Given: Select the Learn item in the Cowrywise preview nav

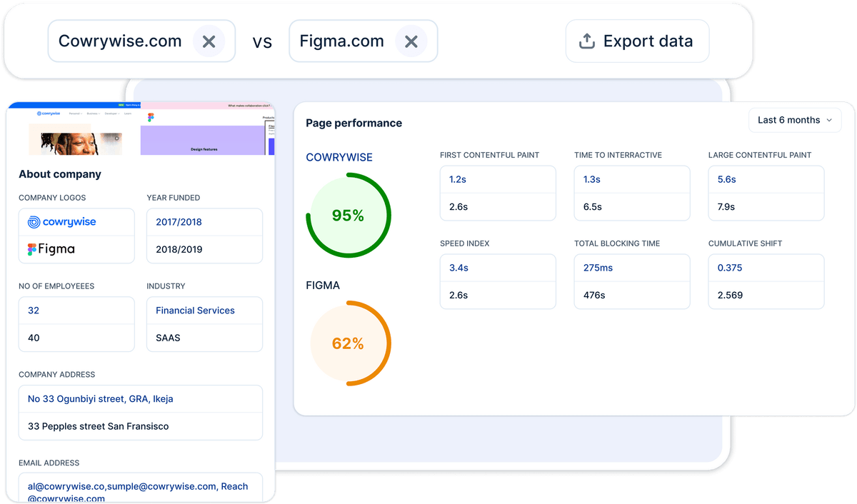Looking at the screenshot, I should (x=128, y=114).
